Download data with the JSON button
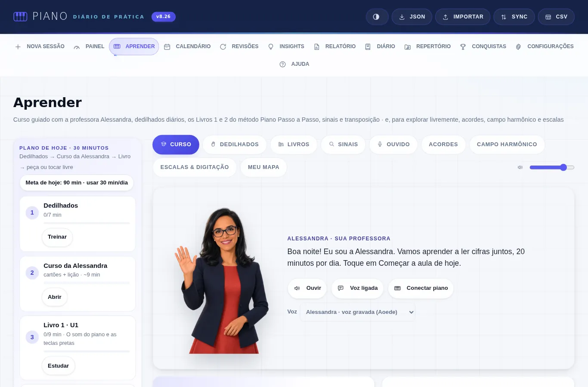This screenshot has width=588, height=387. click(x=412, y=17)
